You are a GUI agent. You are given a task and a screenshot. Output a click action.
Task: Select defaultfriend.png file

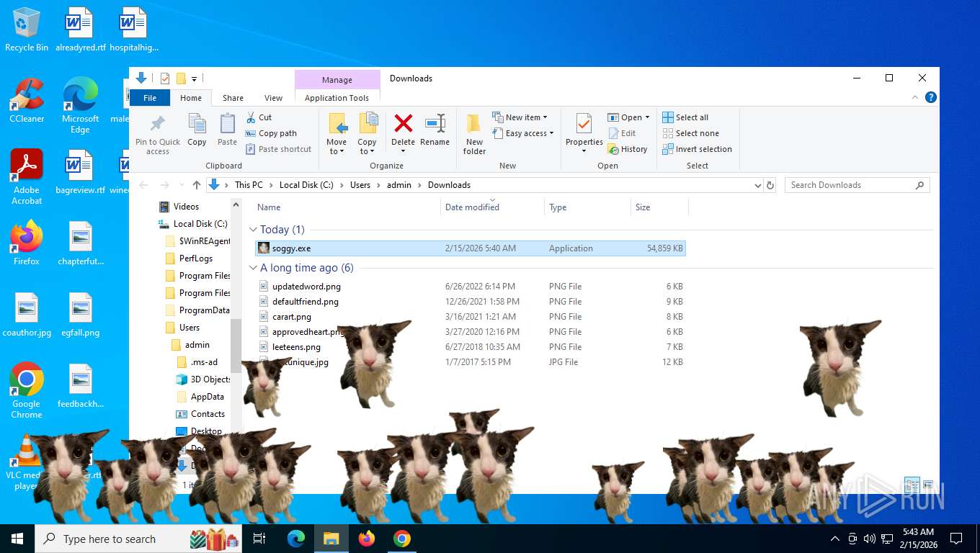coord(471,302)
